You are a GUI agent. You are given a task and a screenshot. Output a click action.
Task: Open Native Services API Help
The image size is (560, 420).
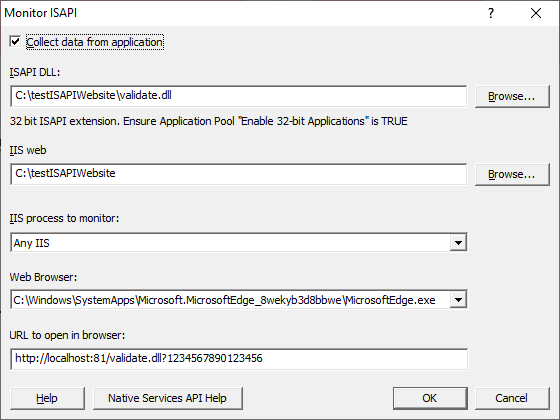click(168, 398)
